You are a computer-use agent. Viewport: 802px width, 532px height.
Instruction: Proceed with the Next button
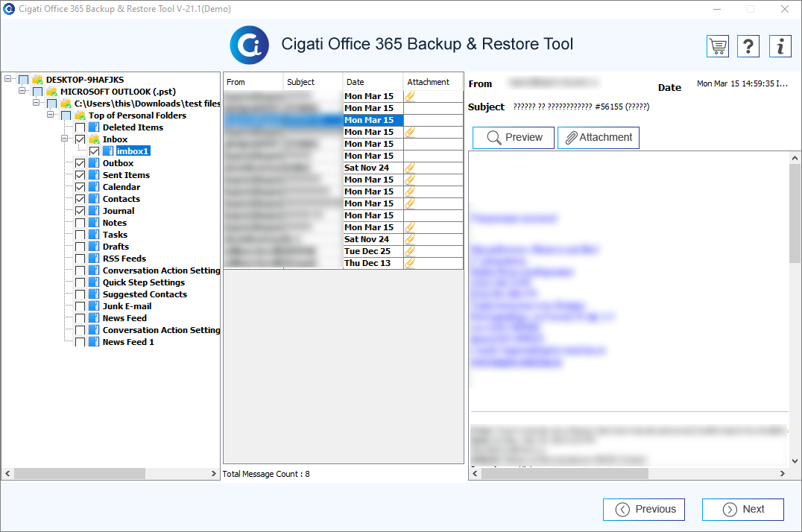tap(743, 510)
